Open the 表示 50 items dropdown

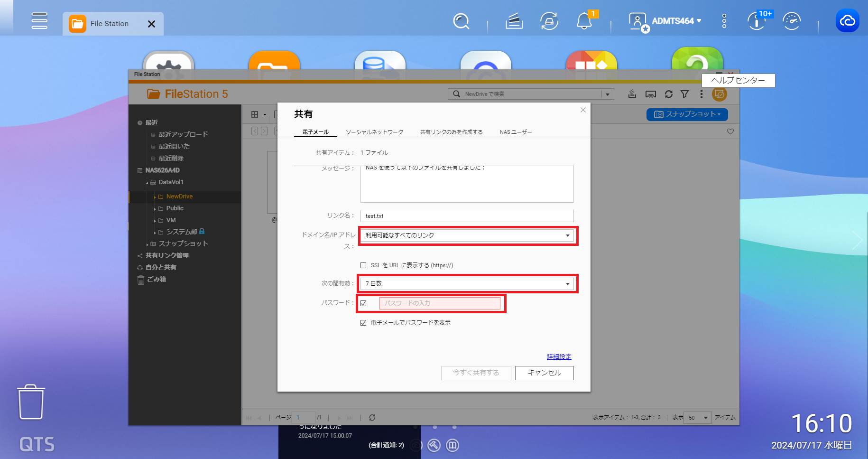pos(698,418)
